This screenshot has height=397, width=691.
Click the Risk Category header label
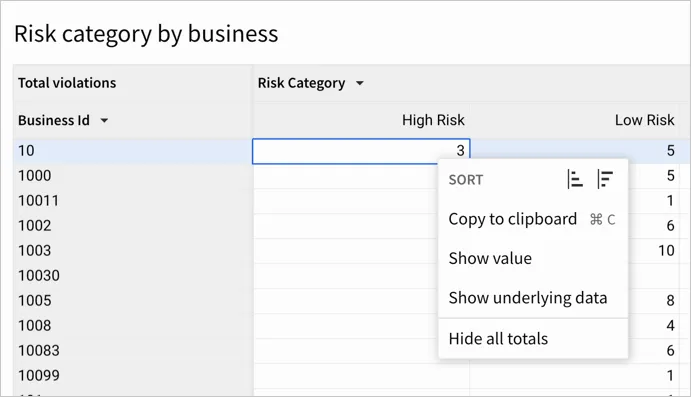[301, 83]
